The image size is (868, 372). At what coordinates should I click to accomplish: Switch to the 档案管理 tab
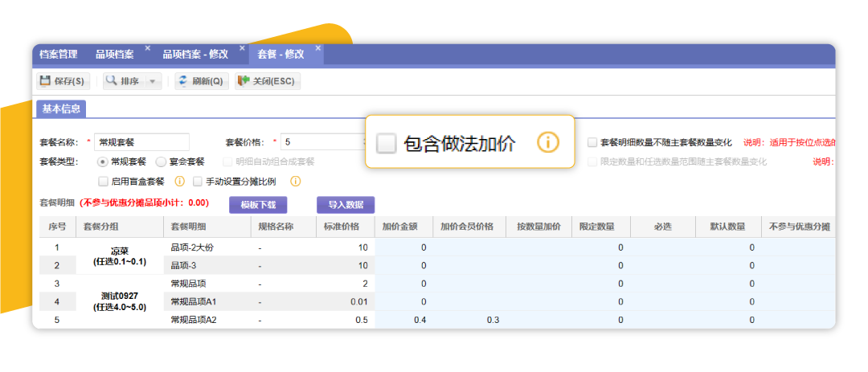[59, 55]
